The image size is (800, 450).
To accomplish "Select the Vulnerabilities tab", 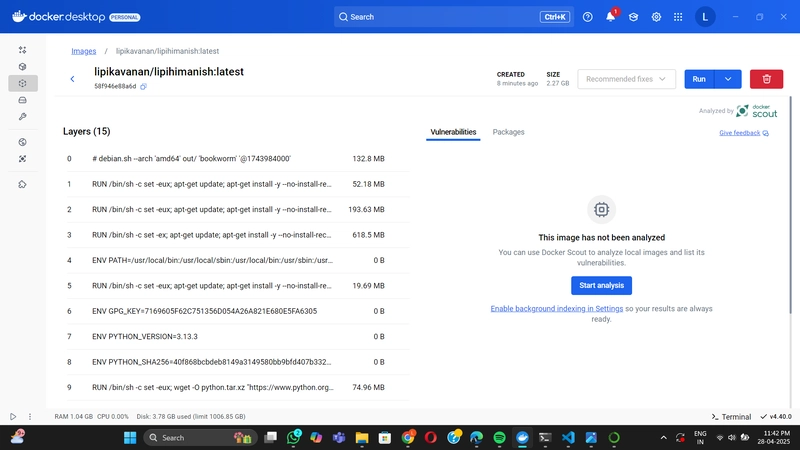I will click(453, 132).
